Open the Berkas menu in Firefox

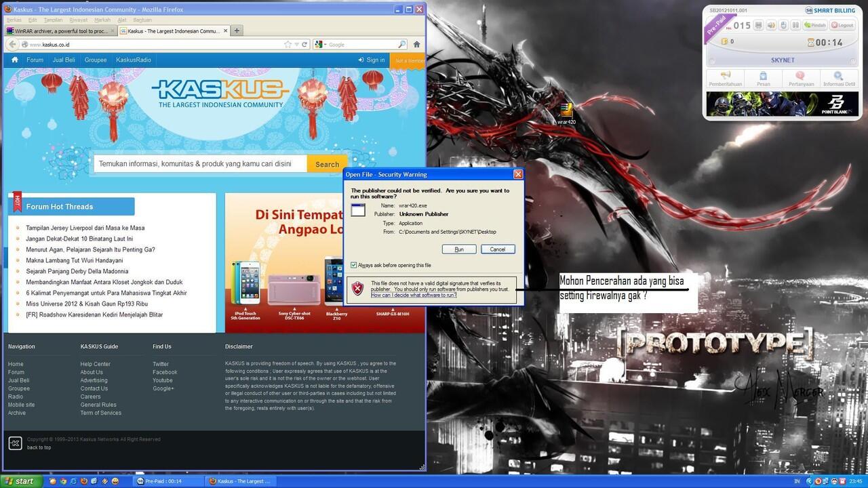(14, 20)
